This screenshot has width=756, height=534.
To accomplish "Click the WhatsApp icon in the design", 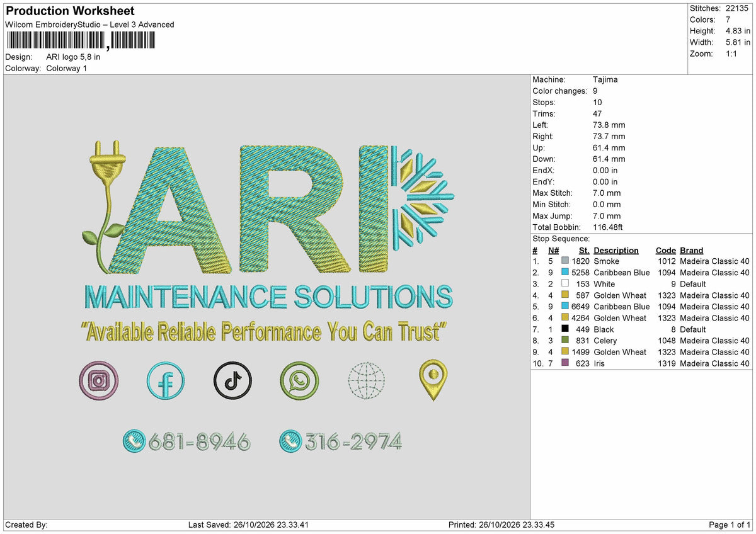I will [299, 382].
